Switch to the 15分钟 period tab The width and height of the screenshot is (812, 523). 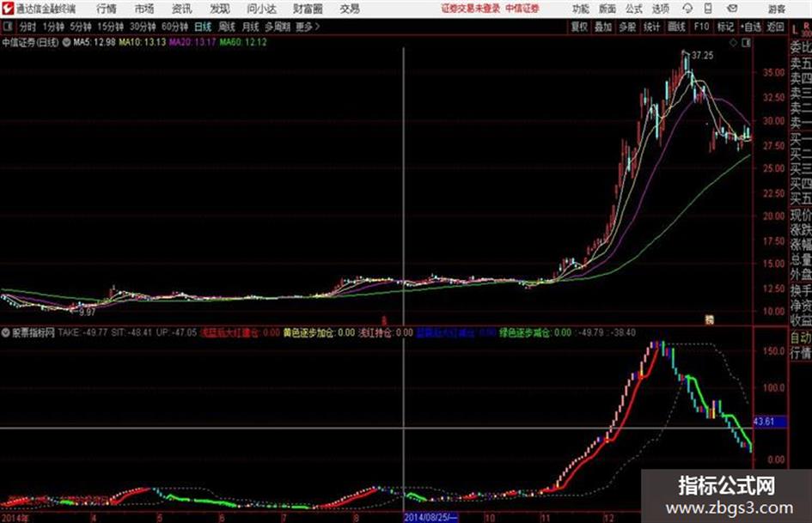click(x=111, y=27)
